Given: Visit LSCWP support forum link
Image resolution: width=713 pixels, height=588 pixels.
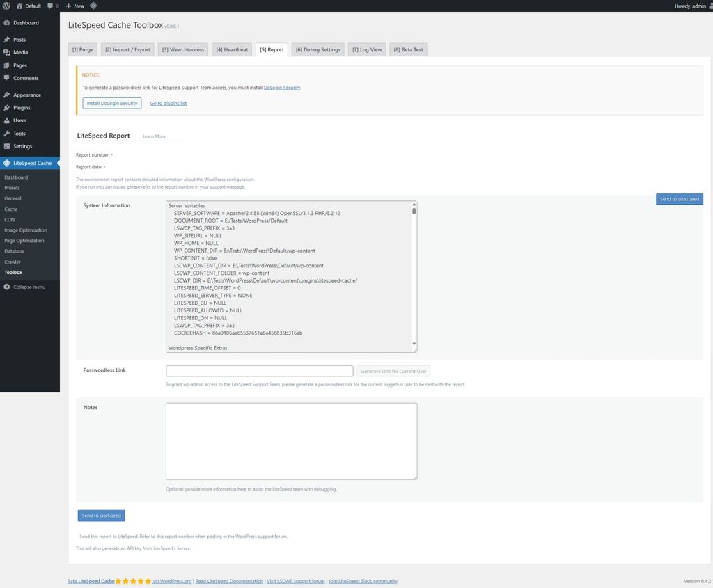Looking at the screenshot, I should [295, 581].
